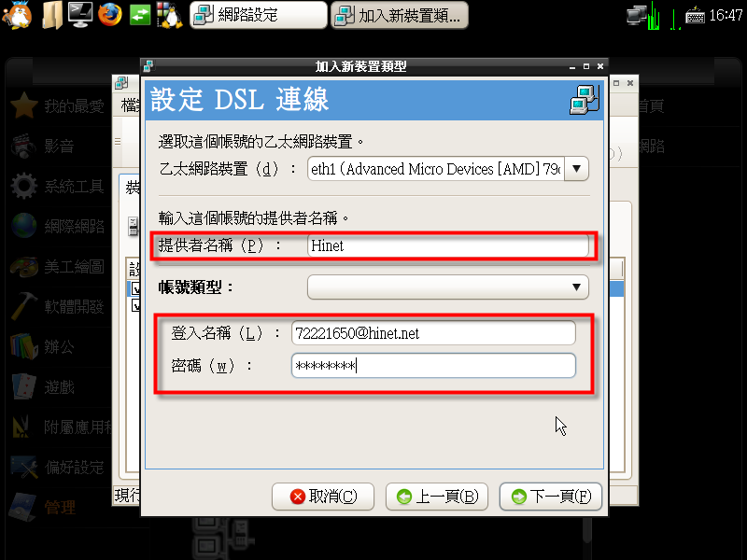Go to the next page with 下一頁
The height and width of the screenshot is (560, 747).
[x=551, y=497]
